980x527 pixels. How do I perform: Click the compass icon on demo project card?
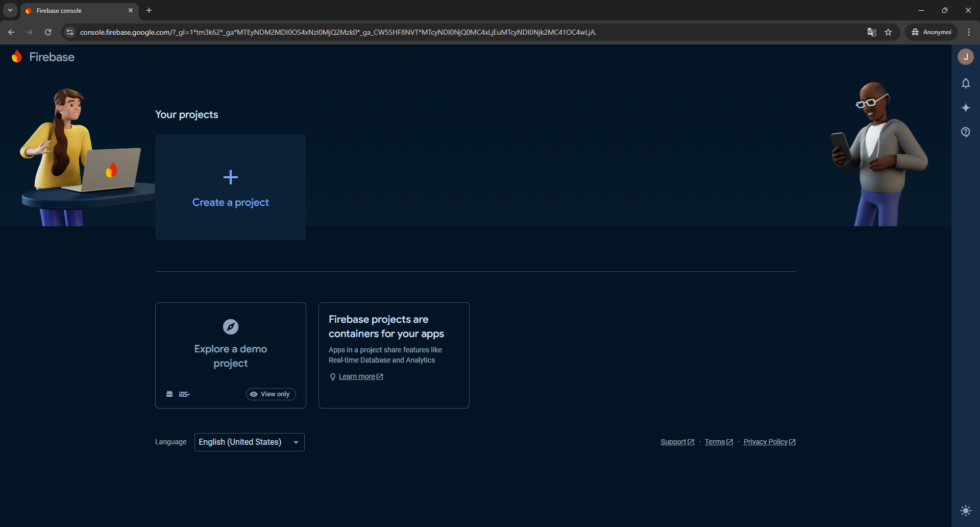pos(231,327)
